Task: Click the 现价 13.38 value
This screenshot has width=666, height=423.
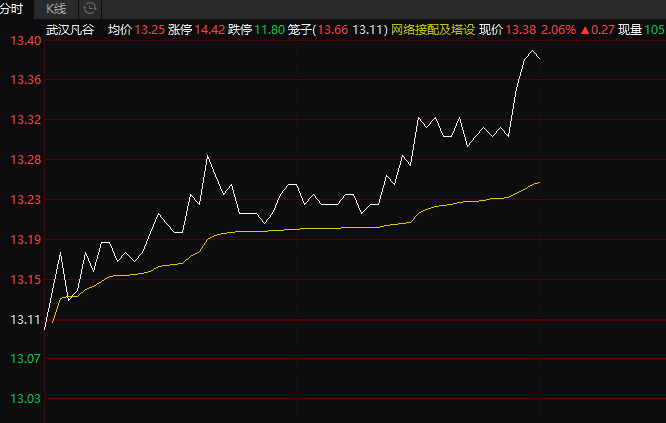Action: tap(521, 30)
